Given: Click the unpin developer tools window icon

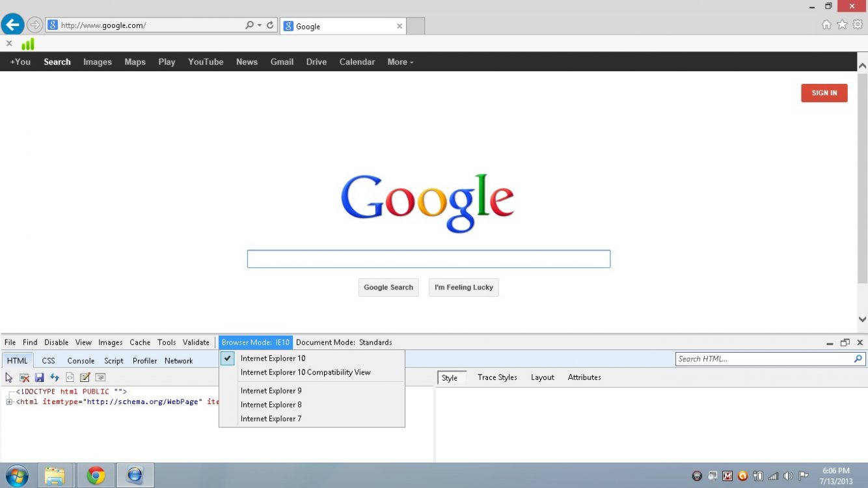Looking at the screenshot, I should 845,343.
